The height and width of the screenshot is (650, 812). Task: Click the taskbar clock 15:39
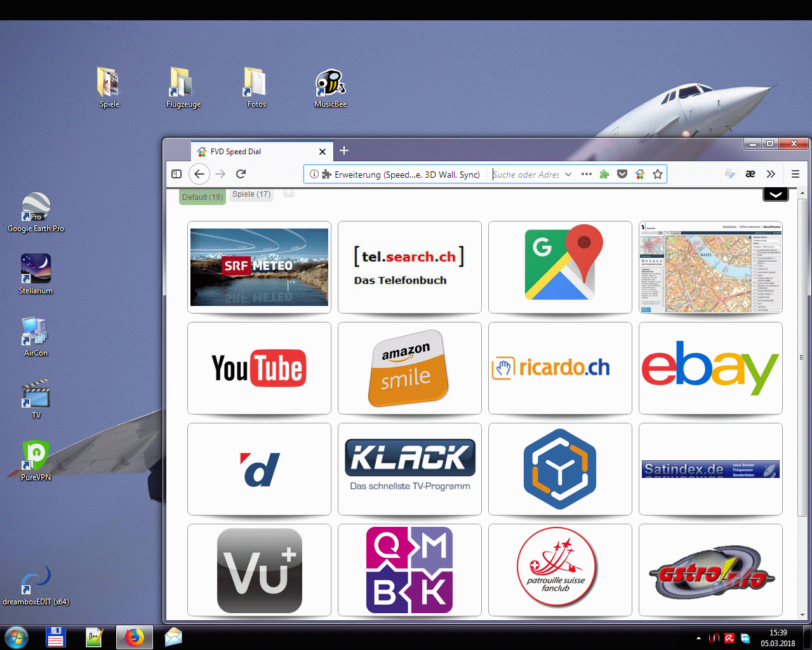click(x=778, y=638)
